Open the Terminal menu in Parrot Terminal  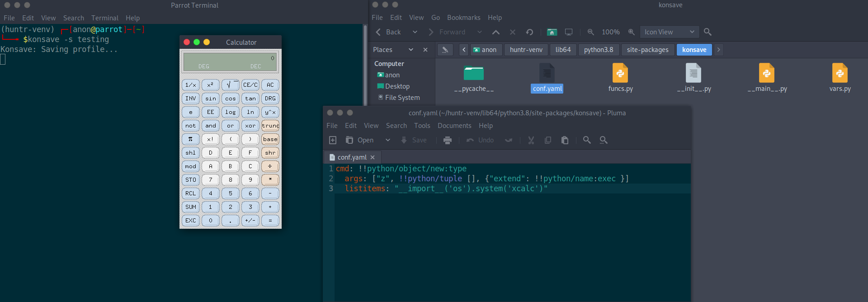point(105,18)
